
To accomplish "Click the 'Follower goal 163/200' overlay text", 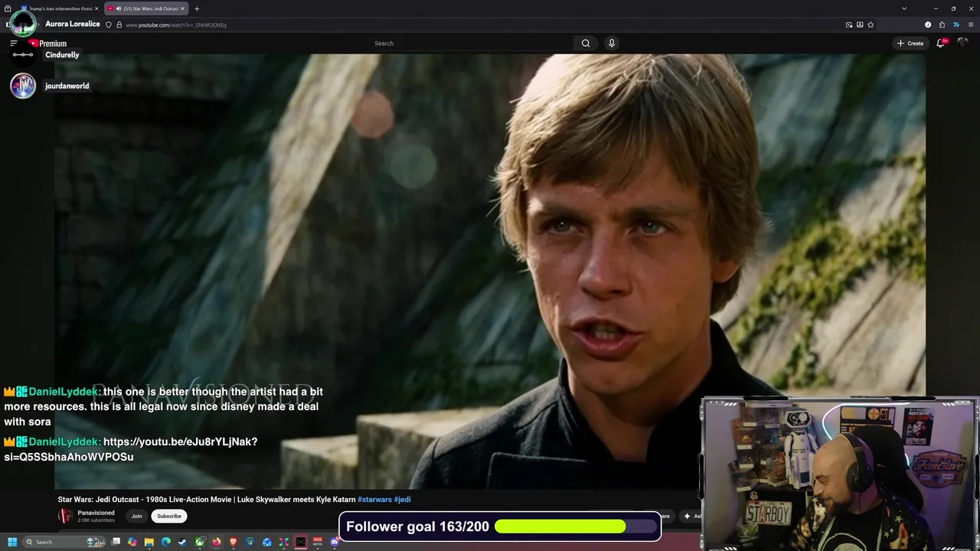I will tap(417, 527).
